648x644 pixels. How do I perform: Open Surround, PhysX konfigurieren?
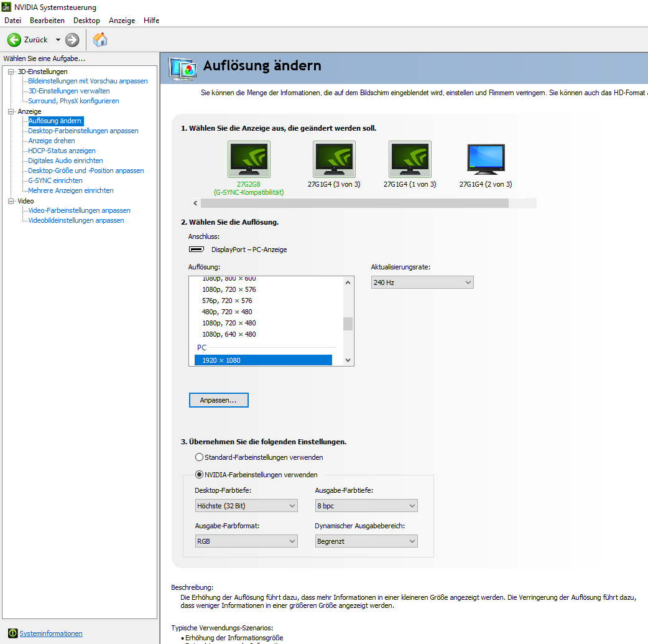click(73, 101)
